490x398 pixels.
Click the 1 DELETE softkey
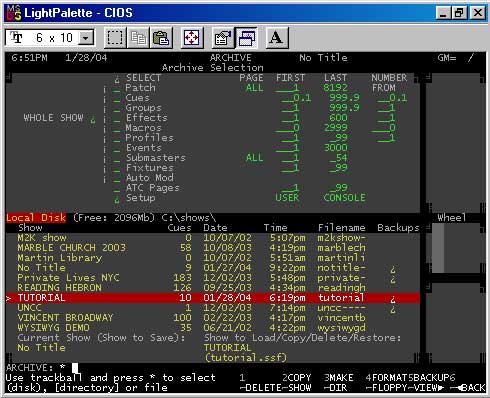click(x=260, y=383)
